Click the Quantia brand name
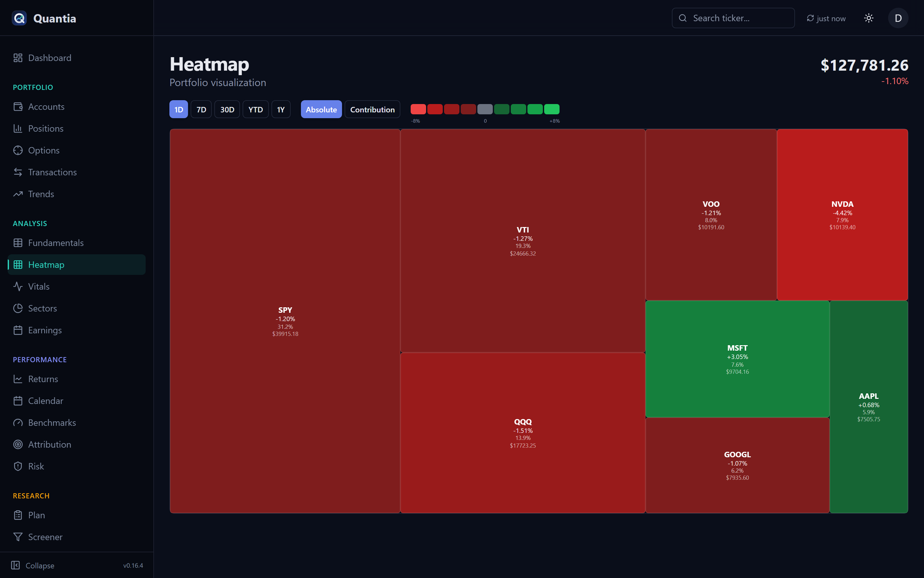 (55, 18)
